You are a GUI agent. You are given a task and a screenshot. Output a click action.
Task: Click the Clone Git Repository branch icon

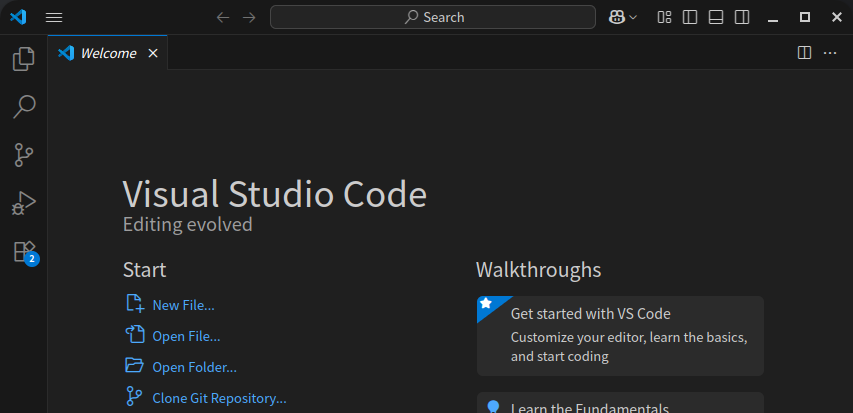click(x=134, y=396)
